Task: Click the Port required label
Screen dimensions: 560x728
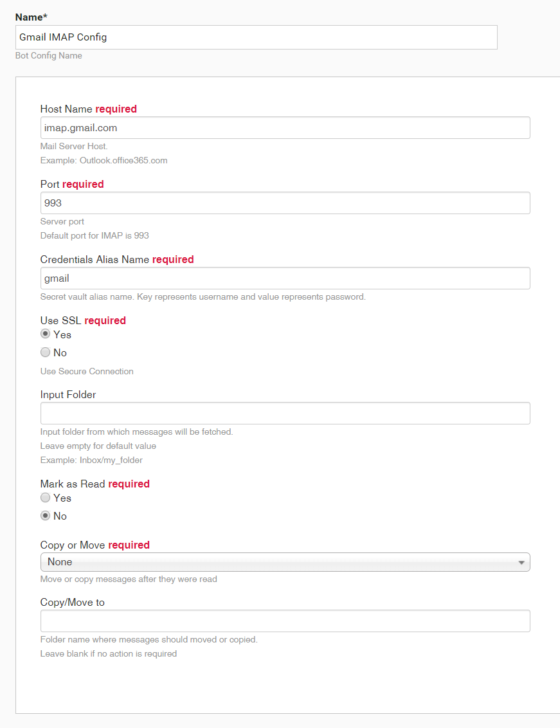Action: pyautogui.click(x=72, y=184)
